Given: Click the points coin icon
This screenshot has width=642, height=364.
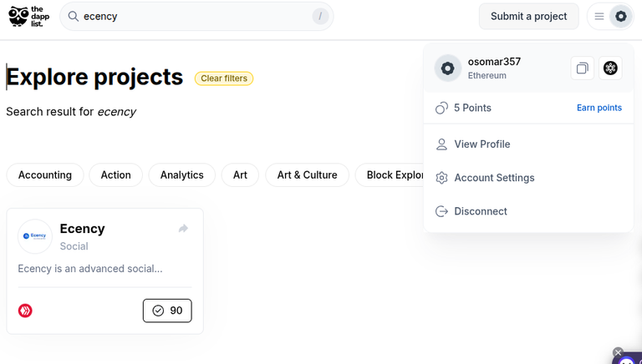Looking at the screenshot, I should tap(441, 108).
